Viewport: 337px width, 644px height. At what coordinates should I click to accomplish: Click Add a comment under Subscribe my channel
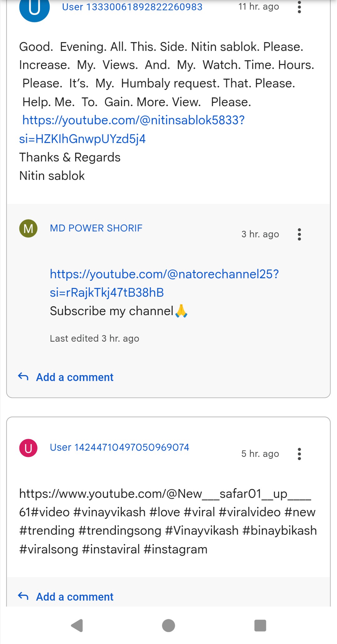coord(75,377)
